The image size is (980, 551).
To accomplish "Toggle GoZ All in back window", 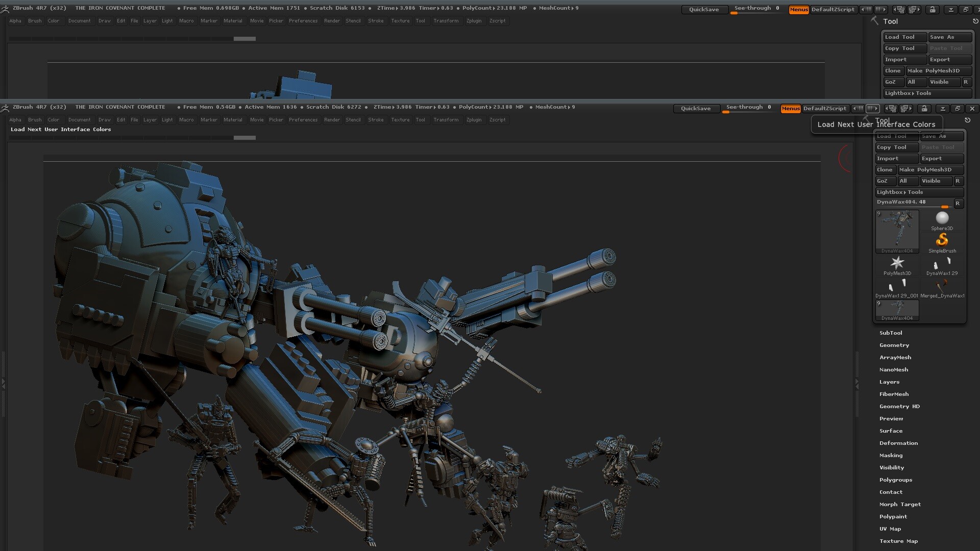I will 916,82.
